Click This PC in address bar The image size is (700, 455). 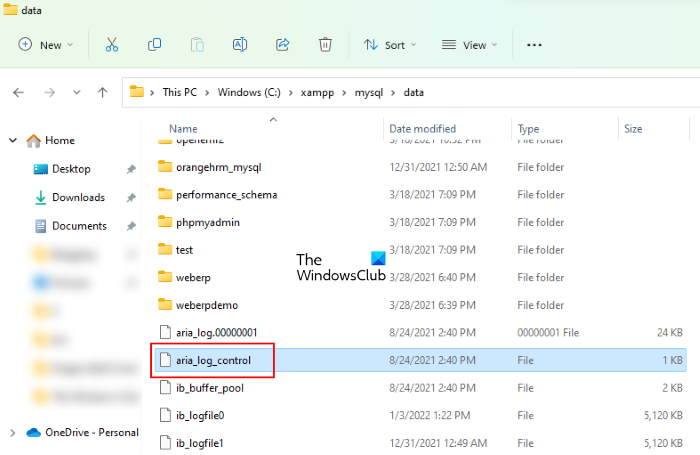[x=179, y=92]
